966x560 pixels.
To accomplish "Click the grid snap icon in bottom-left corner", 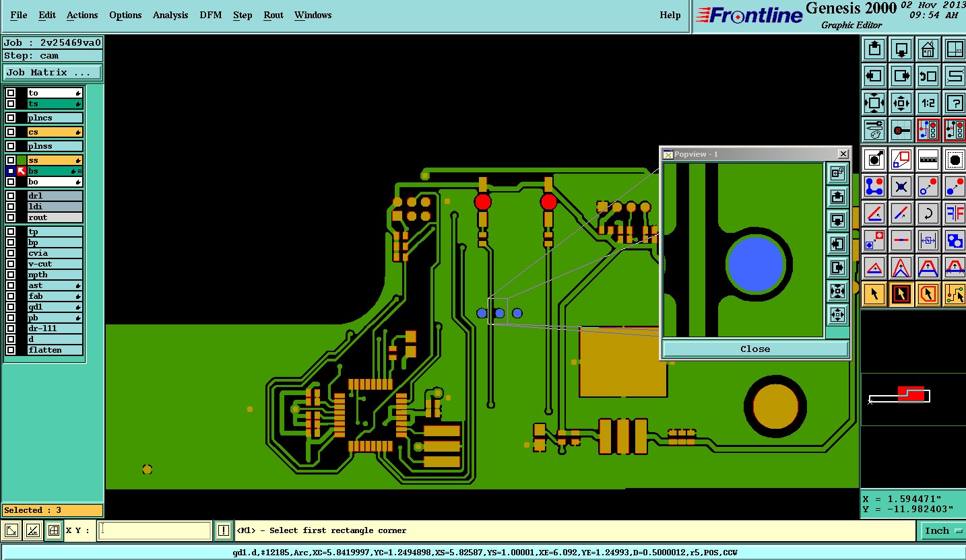I will pyautogui.click(x=54, y=530).
